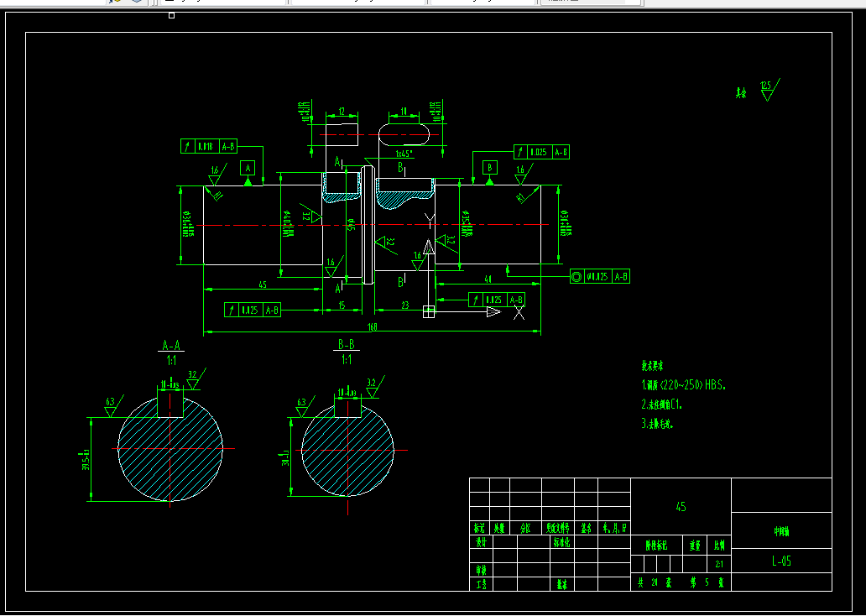
Task: Click the UCS X axis arrowhead
Action: point(493,311)
